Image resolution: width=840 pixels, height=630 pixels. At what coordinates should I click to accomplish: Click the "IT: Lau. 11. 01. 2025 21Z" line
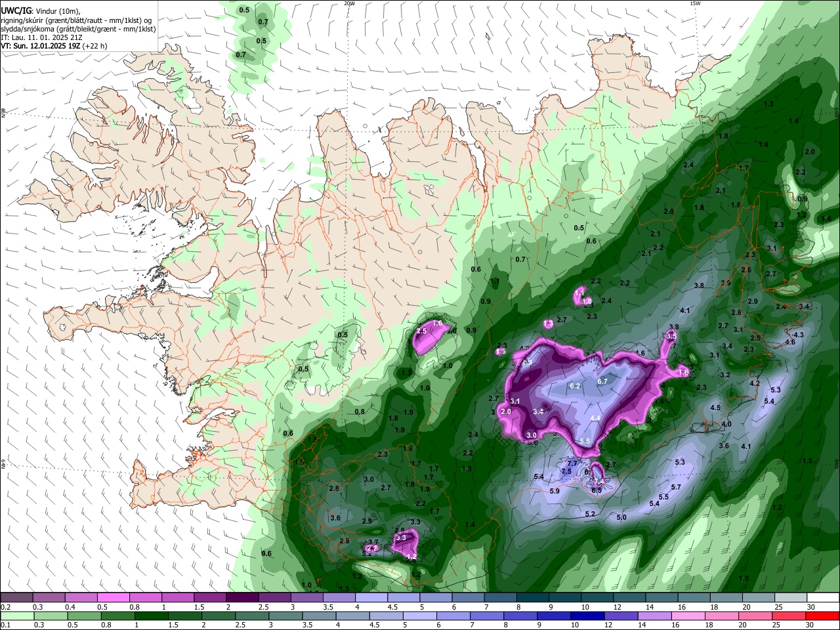[41, 37]
